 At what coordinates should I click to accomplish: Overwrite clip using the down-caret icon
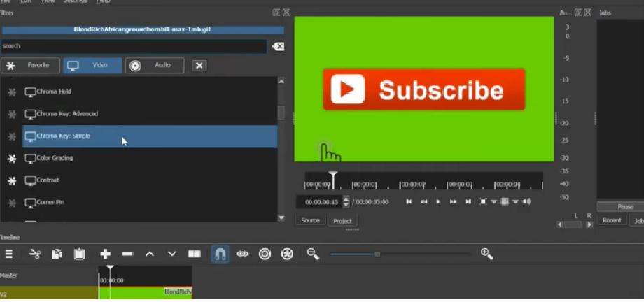(172, 254)
